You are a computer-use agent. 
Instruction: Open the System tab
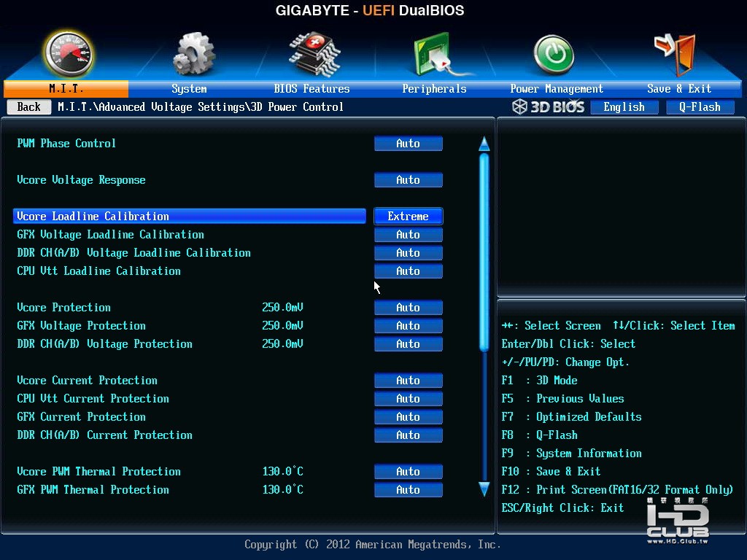189,88
